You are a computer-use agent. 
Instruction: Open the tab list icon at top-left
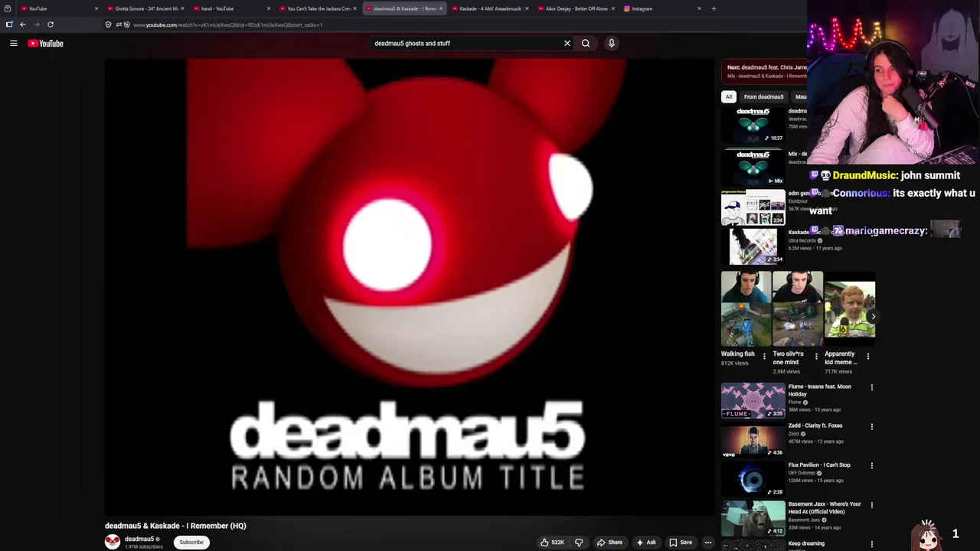pos(8,8)
